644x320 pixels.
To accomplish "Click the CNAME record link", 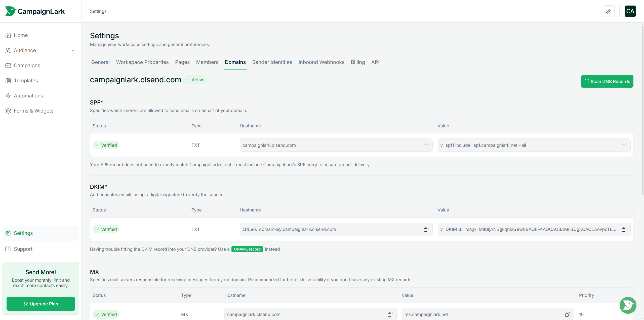I will point(247,249).
